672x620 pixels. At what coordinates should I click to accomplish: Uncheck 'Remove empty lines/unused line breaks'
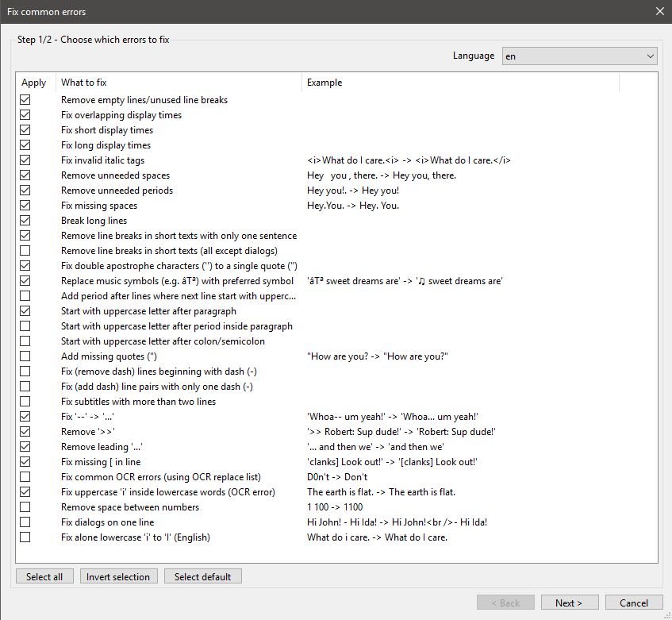[x=25, y=100]
